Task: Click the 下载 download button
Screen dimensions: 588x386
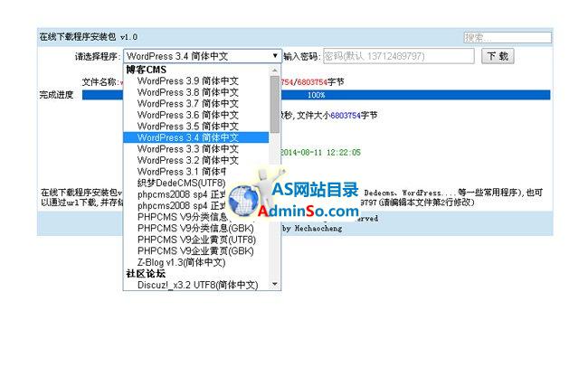Action: point(498,56)
